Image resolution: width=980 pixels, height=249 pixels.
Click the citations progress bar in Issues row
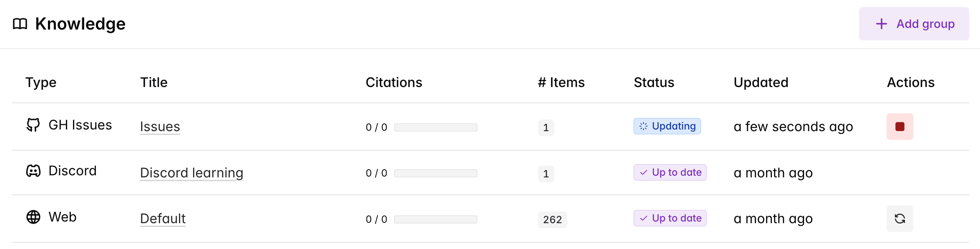click(x=435, y=127)
